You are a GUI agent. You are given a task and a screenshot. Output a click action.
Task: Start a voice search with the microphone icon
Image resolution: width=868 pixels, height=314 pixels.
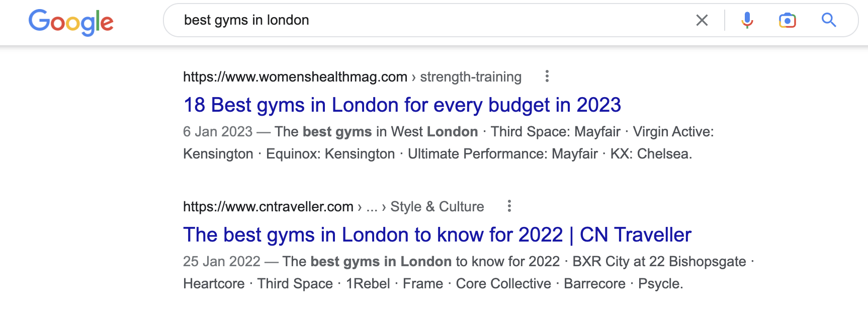click(746, 20)
